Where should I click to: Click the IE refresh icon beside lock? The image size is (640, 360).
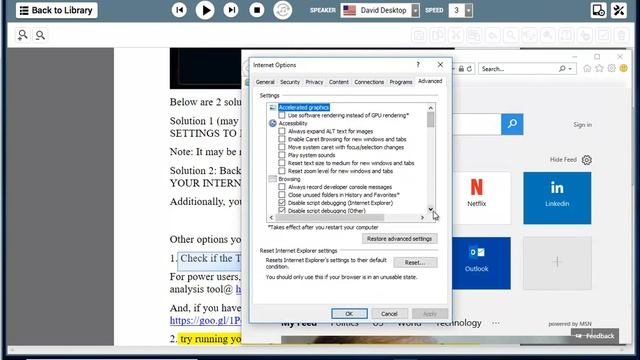[469, 69]
